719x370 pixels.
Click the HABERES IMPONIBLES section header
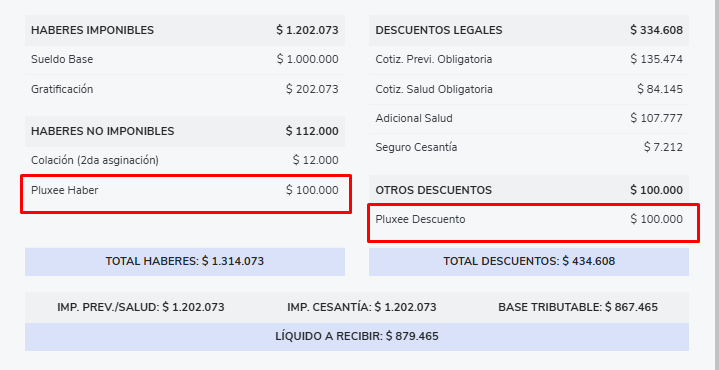(x=185, y=30)
